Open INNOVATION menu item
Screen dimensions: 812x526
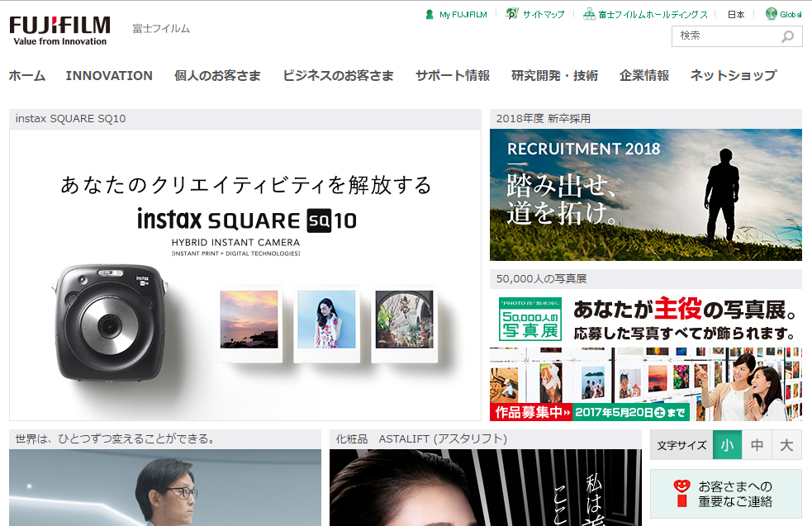(109, 76)
